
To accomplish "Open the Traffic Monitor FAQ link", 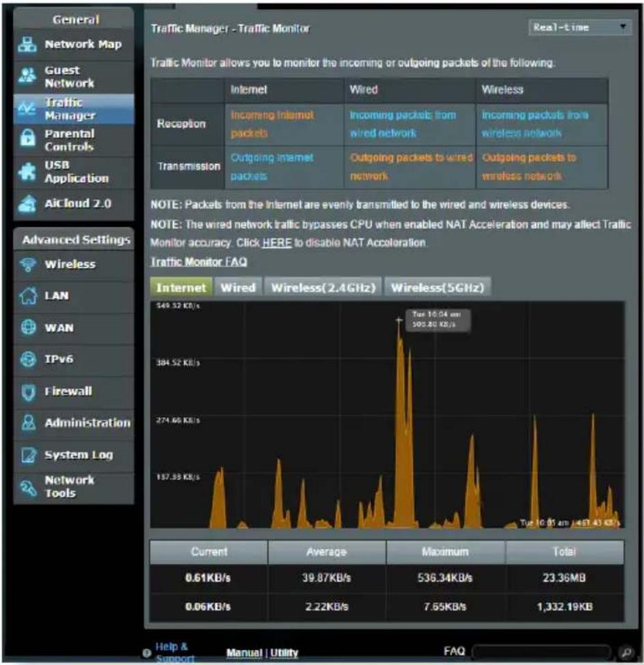I will click(x=199, y=262).
